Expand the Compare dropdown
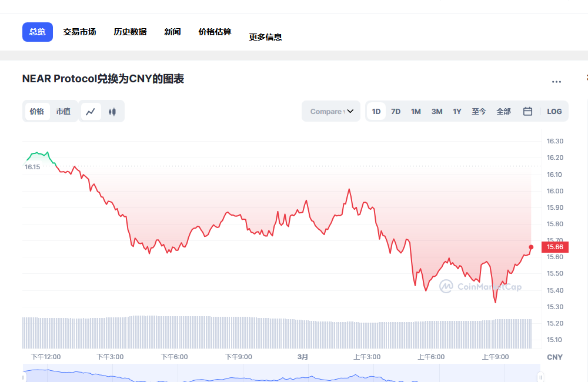This screenshot has width=588, height=382. 331,111
